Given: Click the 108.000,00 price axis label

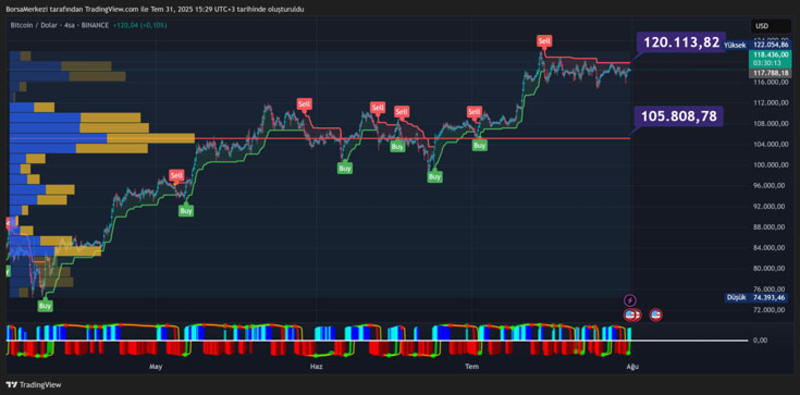Looking at the screenshot, I should pos(771,124).
